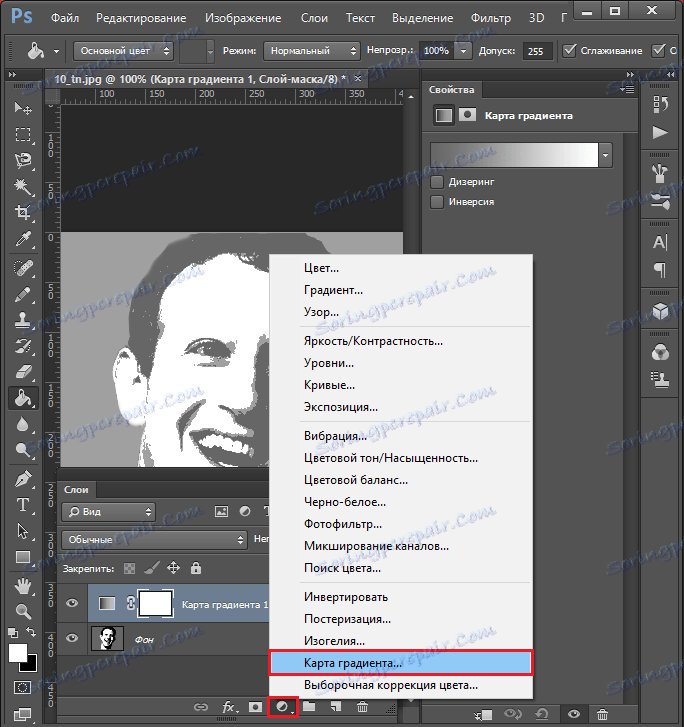Select the Hand tool

22,587
